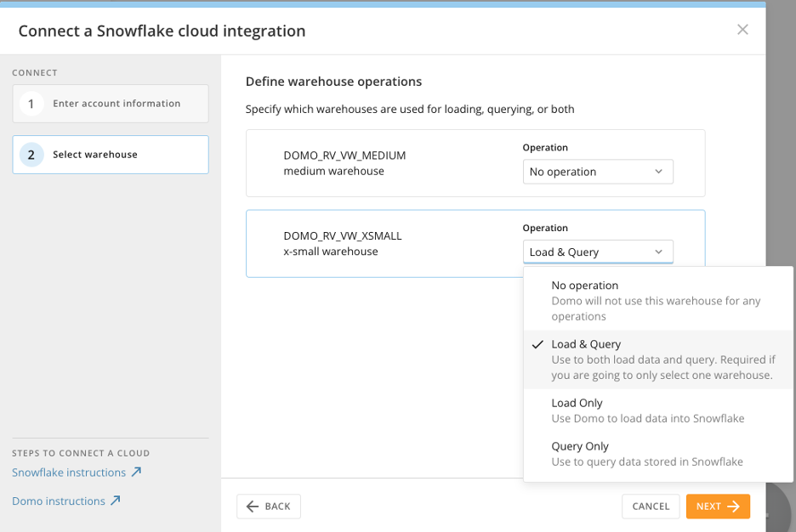Collapse the DOMO_RV_VW_XSMALL operation dropdown

coord(597,252)
